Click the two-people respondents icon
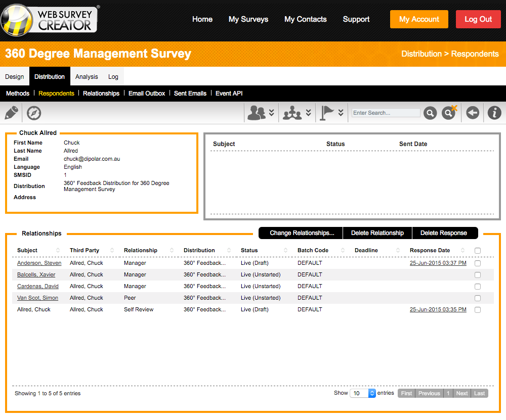This screenshot has height=420, width=506. coord(257,113)
